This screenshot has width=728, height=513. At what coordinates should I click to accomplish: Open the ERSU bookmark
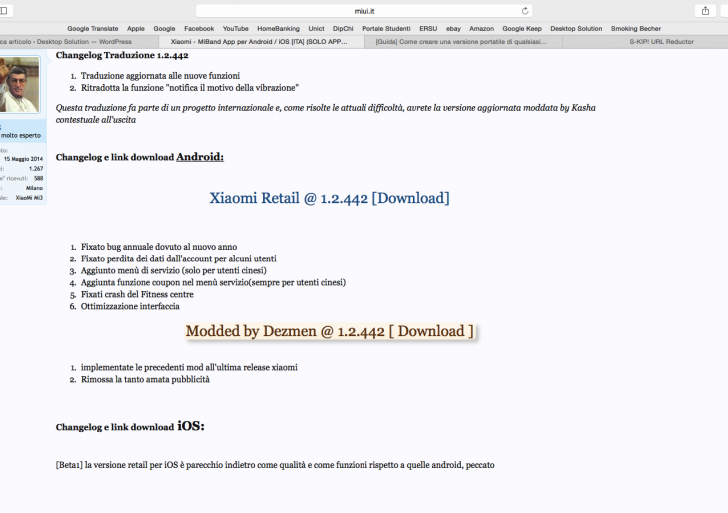(428, 28)
